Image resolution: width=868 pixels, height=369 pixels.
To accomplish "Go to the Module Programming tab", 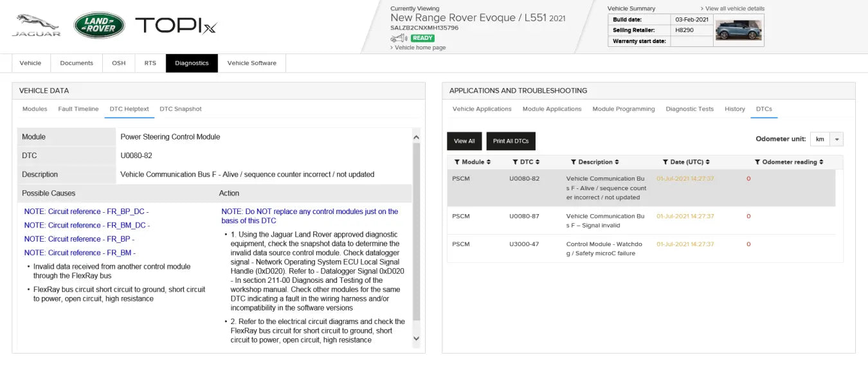I will [623, 109].
